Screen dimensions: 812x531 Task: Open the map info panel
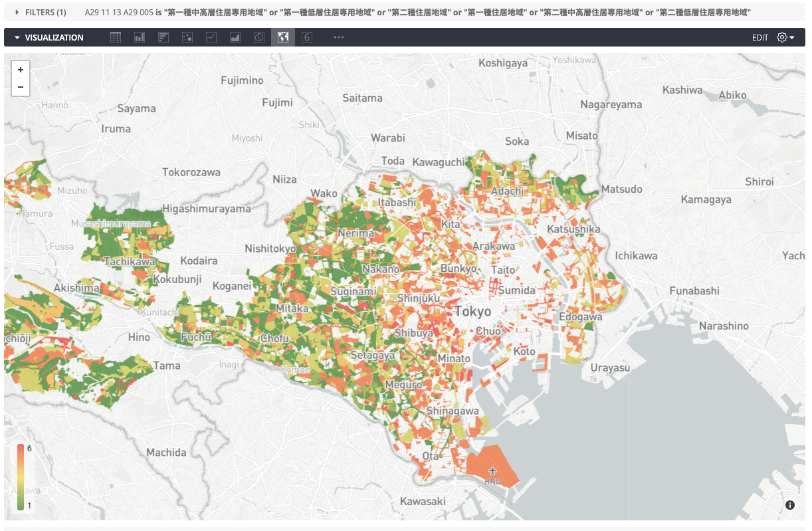click(x=790, y=505)
